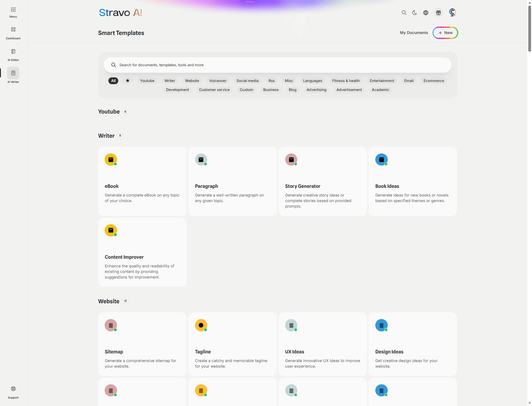
Task: Select the Academic category filter
Action: (x=380, y=90)
